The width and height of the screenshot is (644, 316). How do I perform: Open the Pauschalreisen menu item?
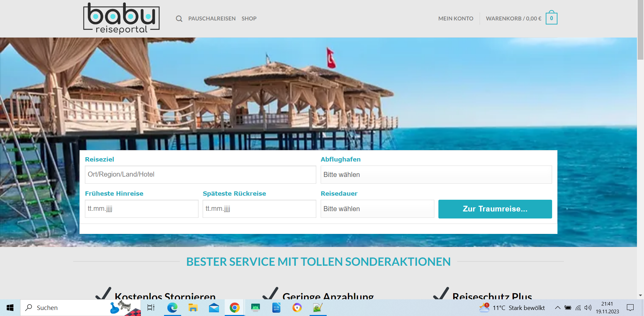pos(212,19)
